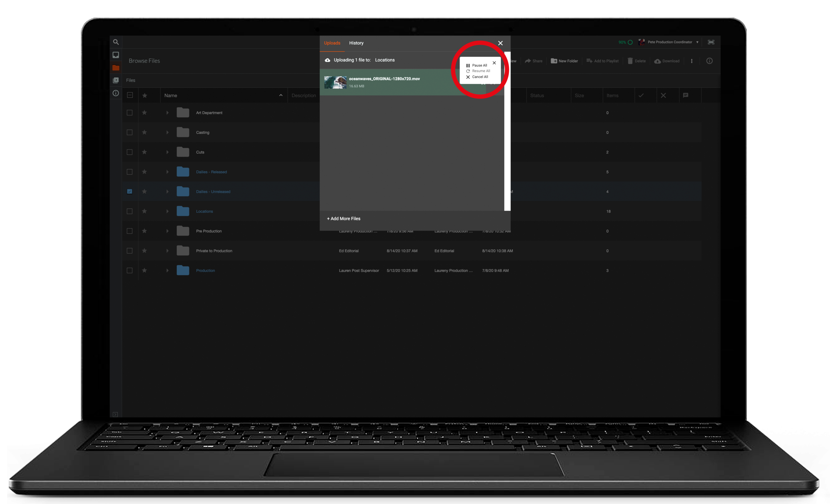Viewport: 830px width, 504px height.
Task: Click the Download cloud icon
Action: tap(658, 61)
